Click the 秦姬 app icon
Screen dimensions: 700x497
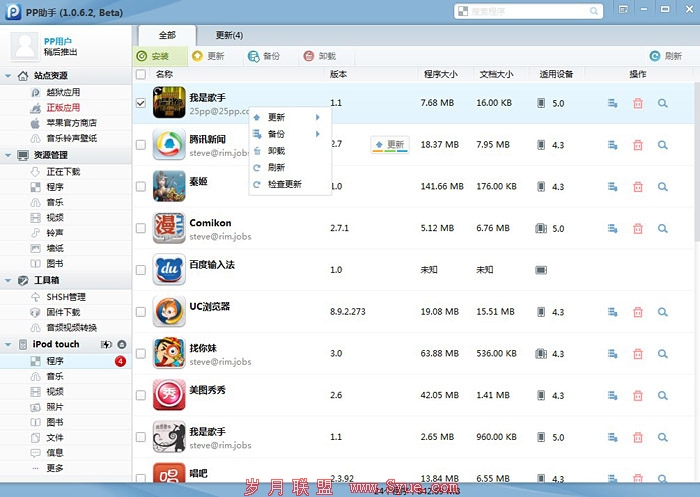click(169, 186)
